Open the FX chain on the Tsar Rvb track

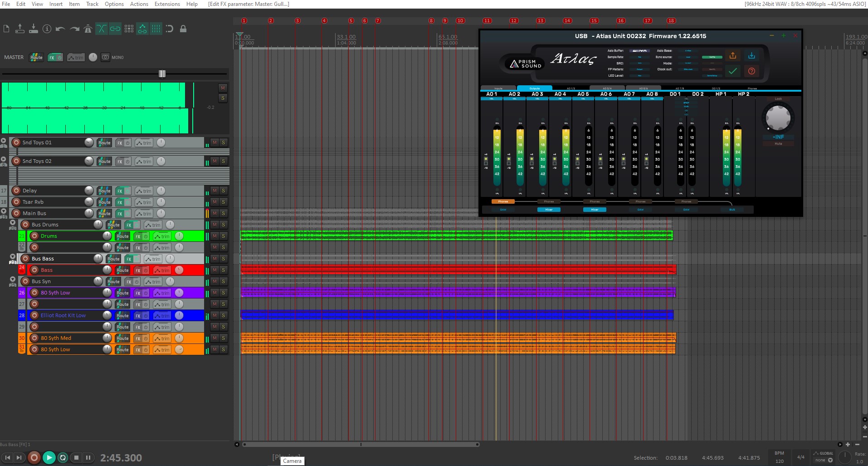tap(120, 202)
